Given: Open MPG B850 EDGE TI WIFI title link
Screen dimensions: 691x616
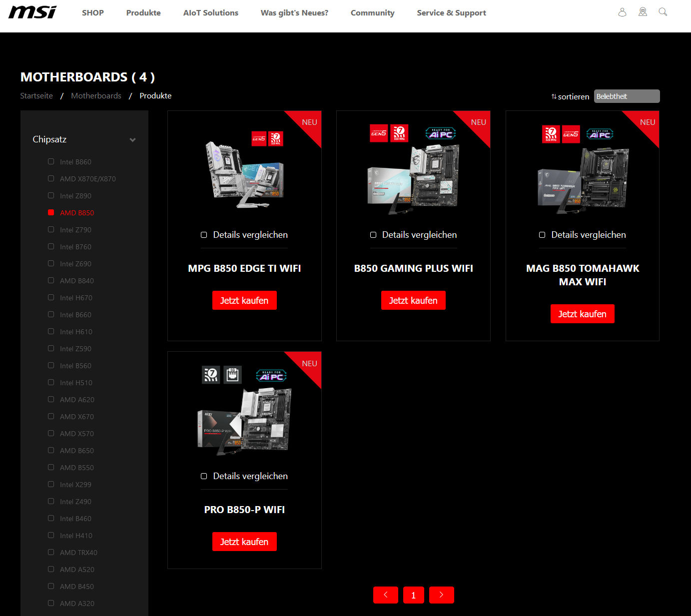Looking at the screenshot, I should 244,268.
